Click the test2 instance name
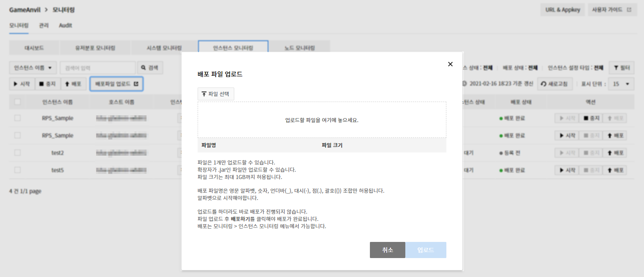 pos(58,153)
